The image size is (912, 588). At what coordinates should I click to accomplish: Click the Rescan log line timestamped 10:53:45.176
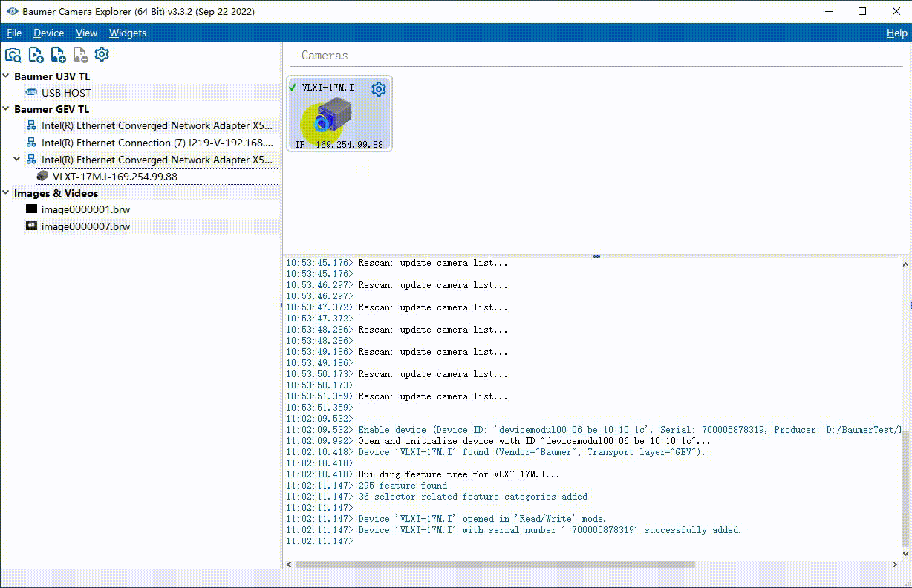point(434,263)
